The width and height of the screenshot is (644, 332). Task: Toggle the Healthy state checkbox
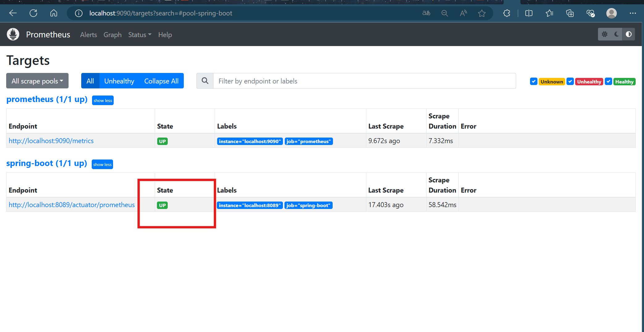[608, 81]
